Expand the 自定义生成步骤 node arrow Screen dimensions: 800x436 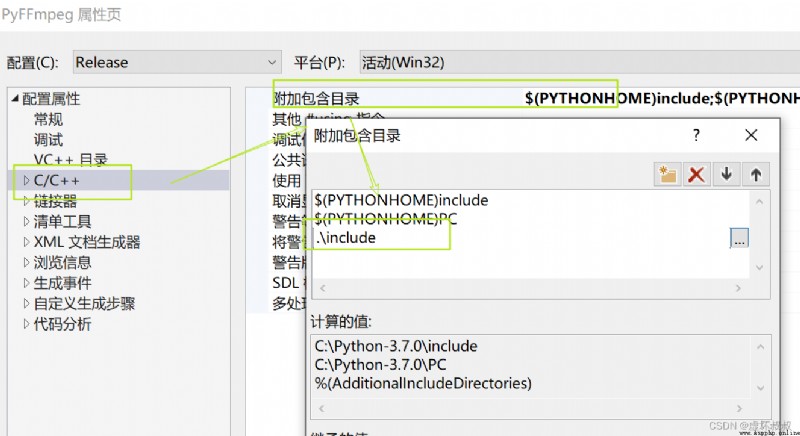pos(27,303)
